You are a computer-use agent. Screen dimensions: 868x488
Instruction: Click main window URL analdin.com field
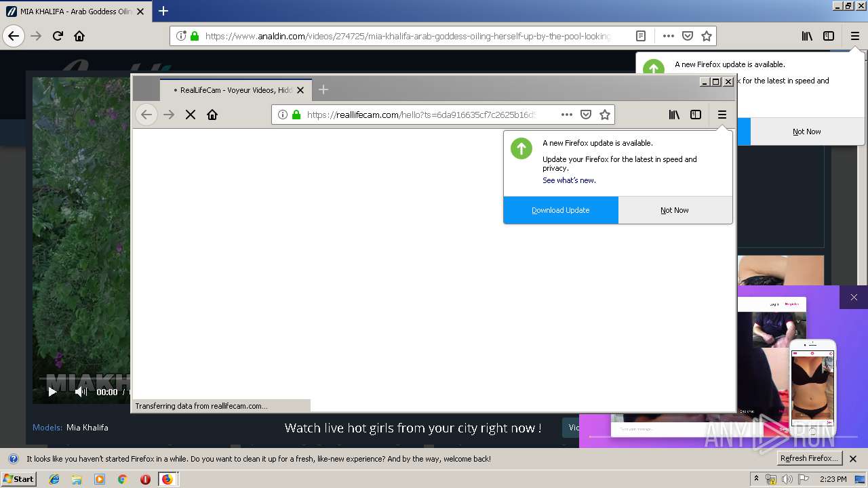coord(408,36)
